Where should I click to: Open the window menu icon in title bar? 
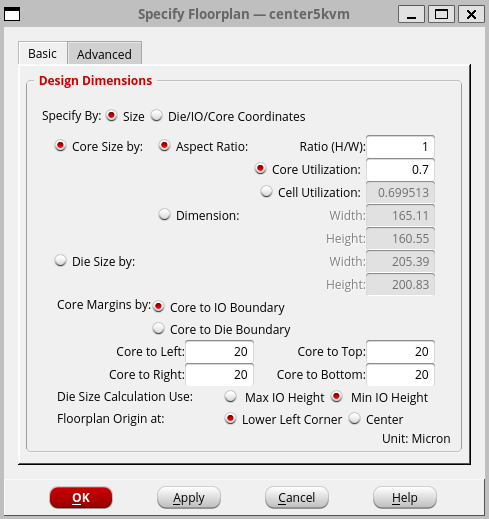[x=12, y=15]
